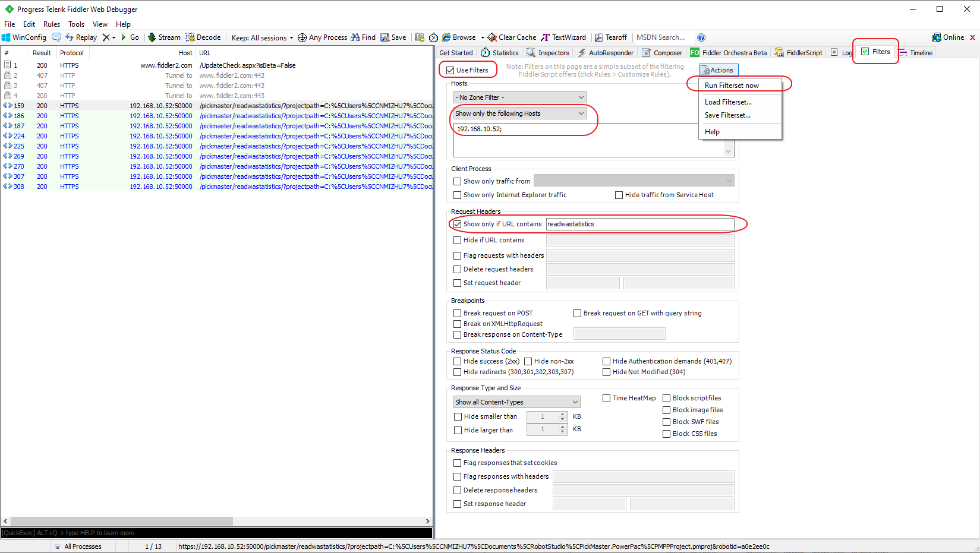Enable Show only Internet Explorer traffic
The image size is (980, 553).
[457, 195]
